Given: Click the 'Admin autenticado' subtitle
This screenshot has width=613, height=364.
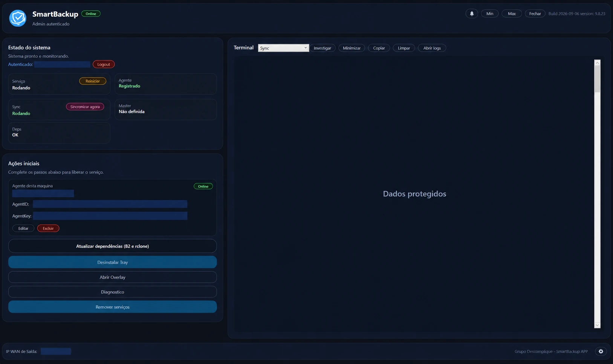Looking at the screenshot, I should click(51, 24).
